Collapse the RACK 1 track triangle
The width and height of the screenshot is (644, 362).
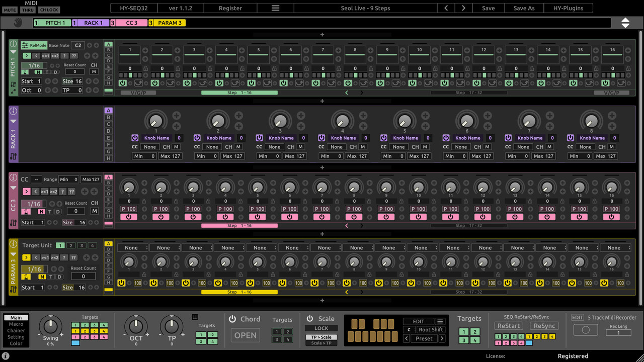[x=14, y=121]
